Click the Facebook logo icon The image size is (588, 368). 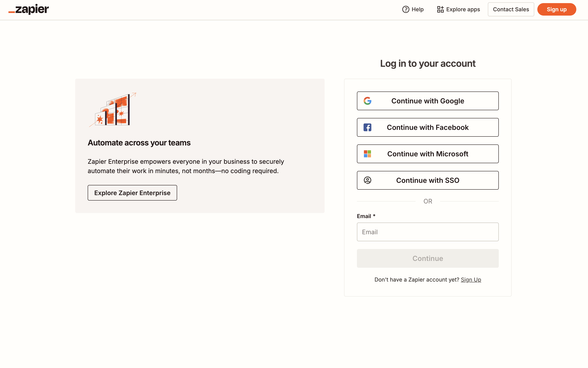point(367,127)
